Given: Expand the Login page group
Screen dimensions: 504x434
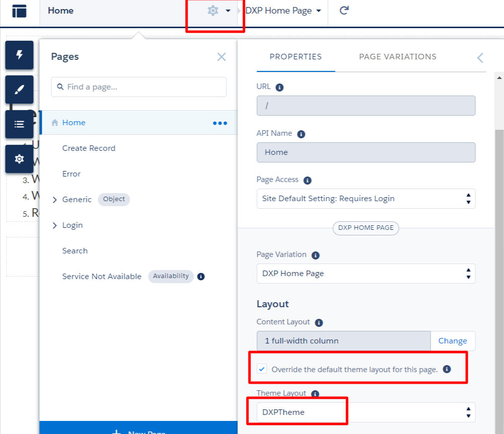Looking at the screenshot, I should tap(55, 225).
